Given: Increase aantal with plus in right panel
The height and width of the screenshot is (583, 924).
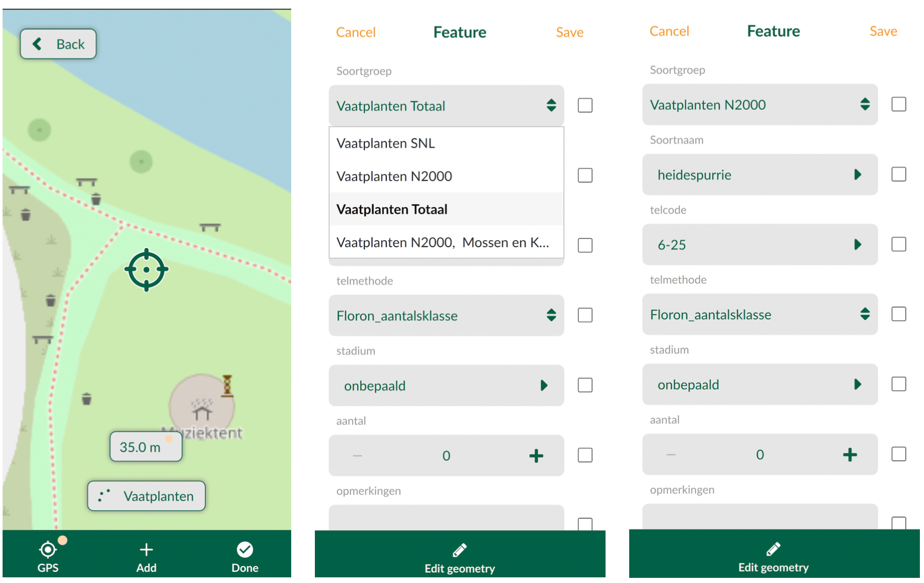Looking at the screenshot, I should (850, 454).
